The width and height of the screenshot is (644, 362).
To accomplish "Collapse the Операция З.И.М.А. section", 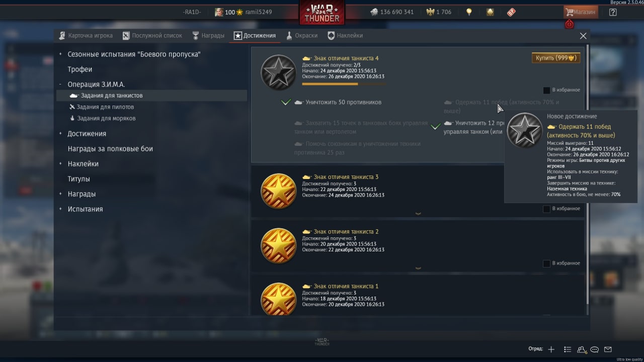I will click(60, 84).
